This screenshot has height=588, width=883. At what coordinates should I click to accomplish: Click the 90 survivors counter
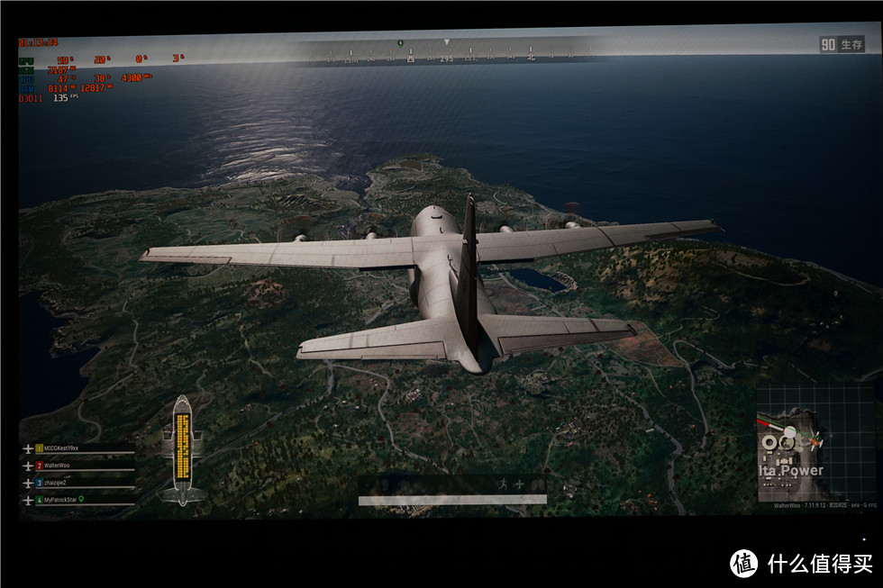click(828, 45)
